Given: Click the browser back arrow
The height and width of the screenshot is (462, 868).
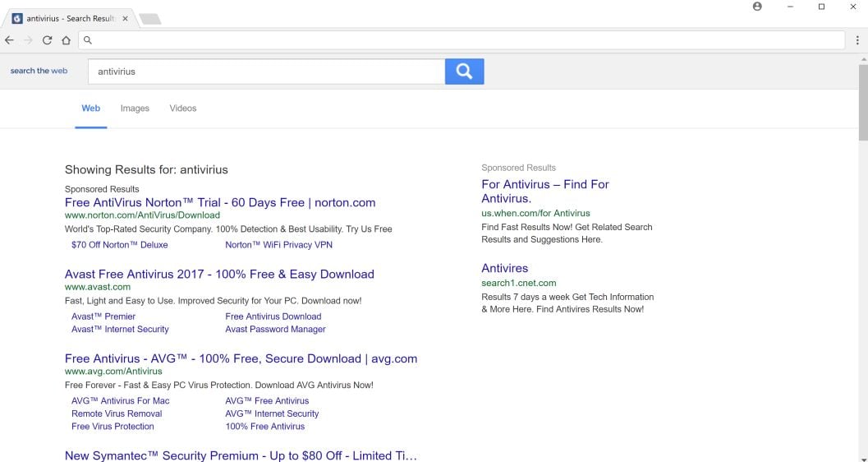Looking at the screenshot, I should coord(10,39).
